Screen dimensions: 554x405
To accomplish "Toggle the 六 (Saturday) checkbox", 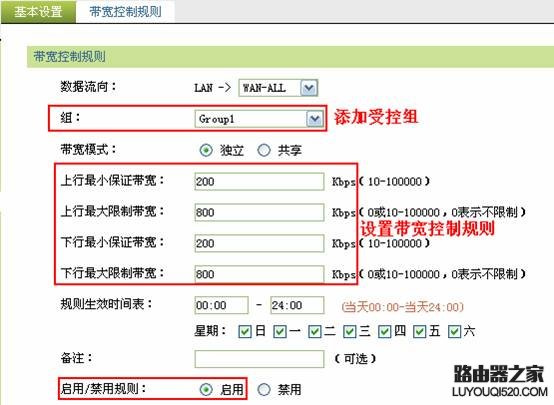I will pos(454,331).
